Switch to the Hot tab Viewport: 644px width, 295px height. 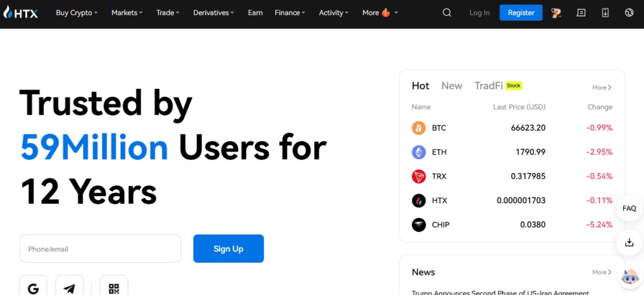point(421,86)
